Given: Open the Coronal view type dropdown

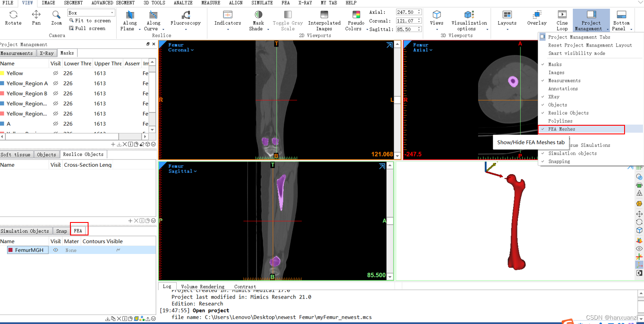Looking at the screenshot, I should (181, 50).
